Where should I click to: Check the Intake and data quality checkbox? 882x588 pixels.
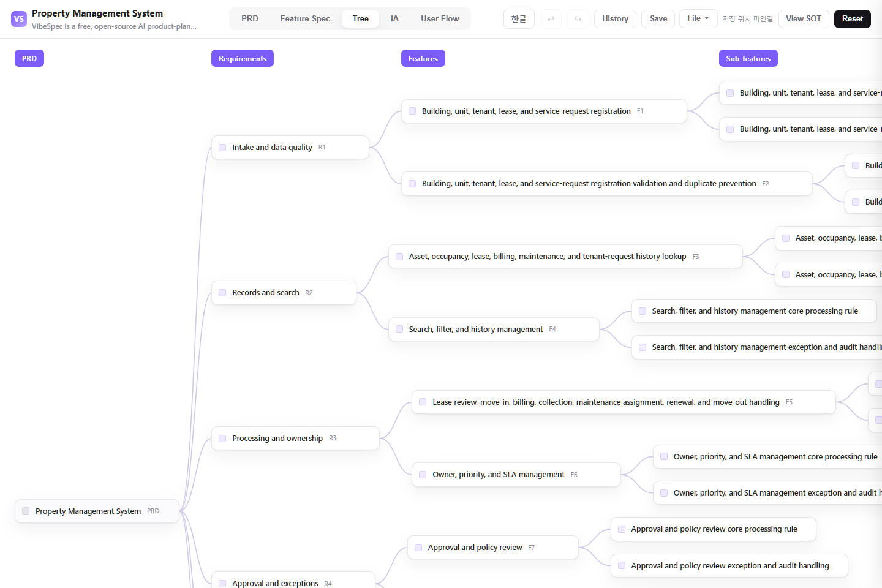pos(222,148)
